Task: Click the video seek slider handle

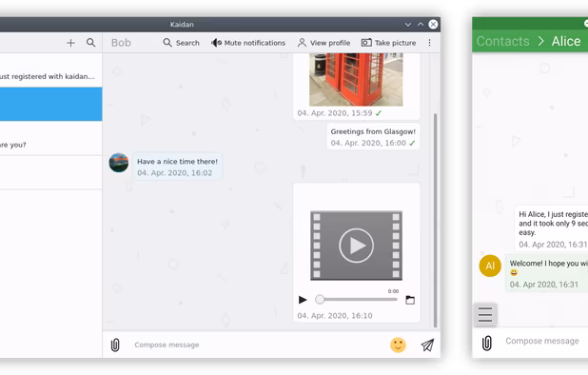Action: (320, 299)
